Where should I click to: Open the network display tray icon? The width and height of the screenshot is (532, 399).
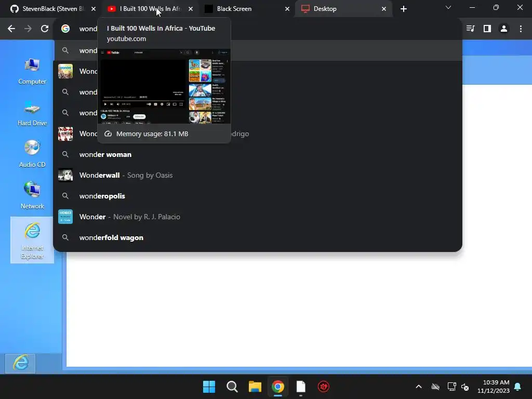(451, 387)
